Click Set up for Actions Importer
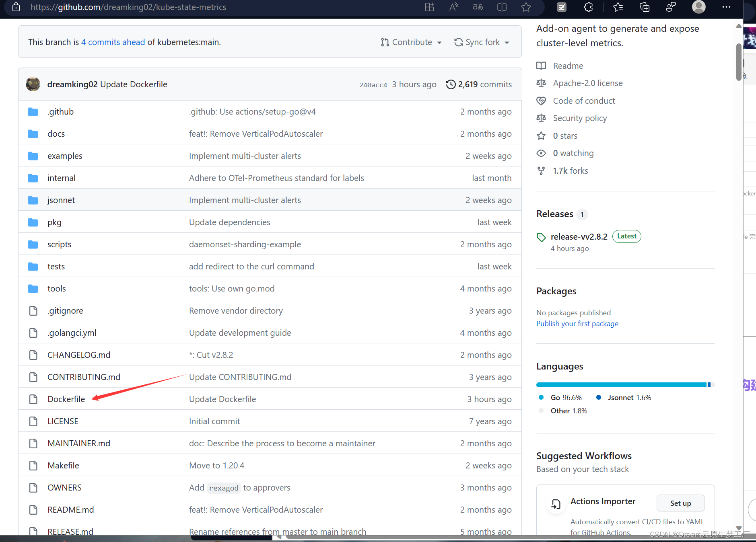 680,503
